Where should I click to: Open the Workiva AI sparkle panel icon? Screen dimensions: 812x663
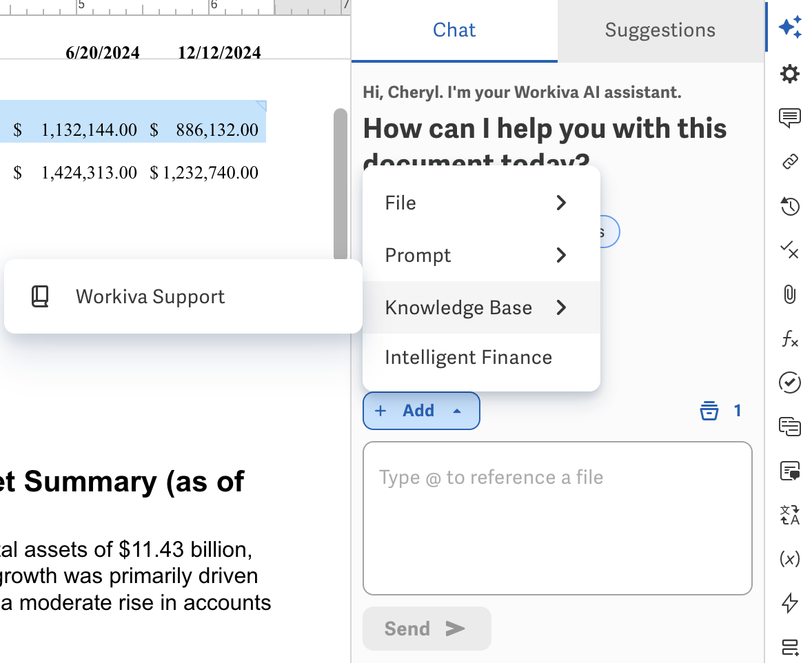(790, 27)
